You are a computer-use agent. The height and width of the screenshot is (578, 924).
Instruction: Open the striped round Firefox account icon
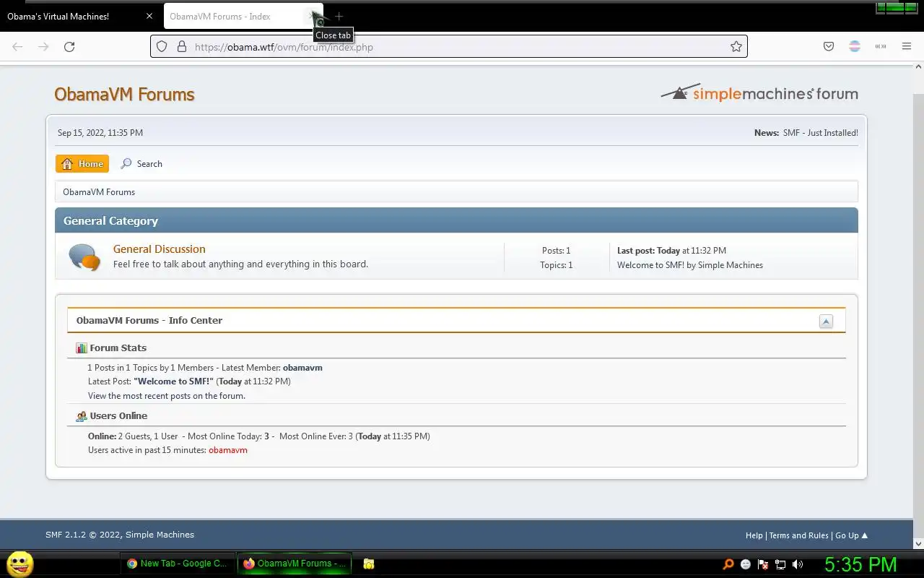(855, 47)
